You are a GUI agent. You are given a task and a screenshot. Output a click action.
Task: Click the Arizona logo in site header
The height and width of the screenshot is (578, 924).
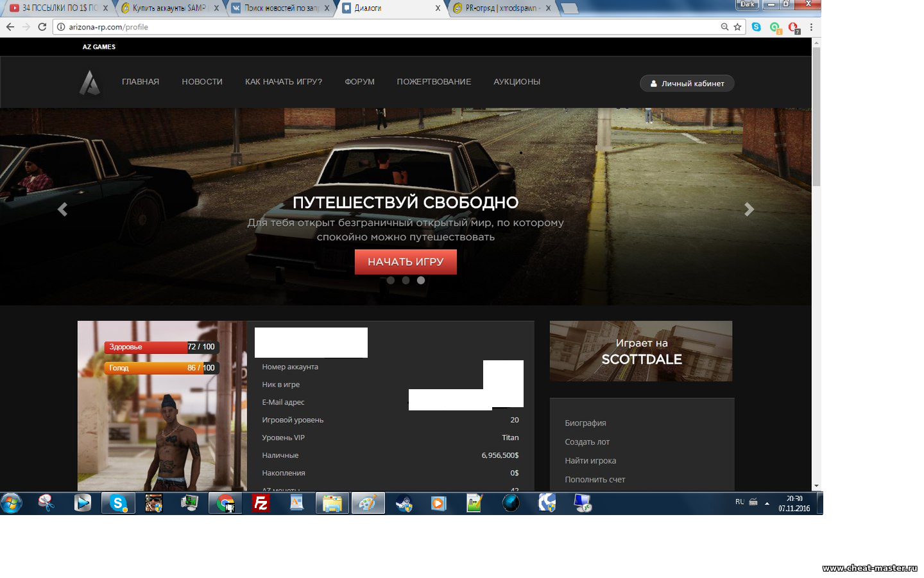pyautogui.click(x=90, y=83)
